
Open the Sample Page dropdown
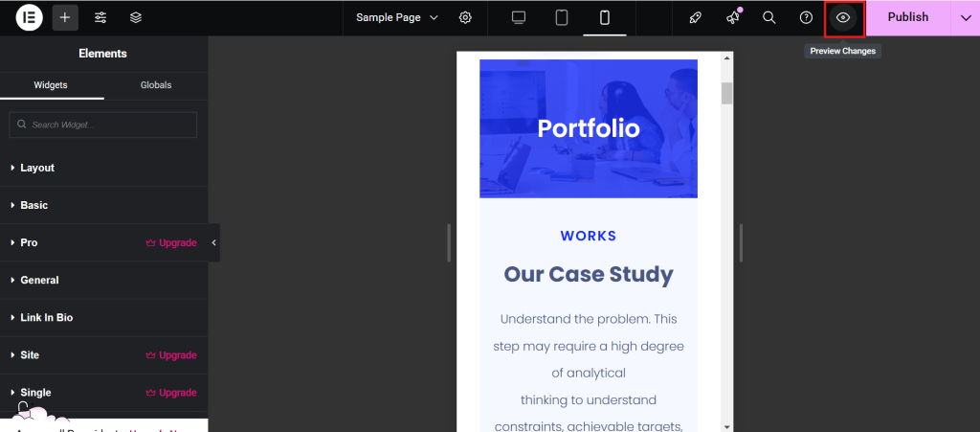(x=397, y=17)
